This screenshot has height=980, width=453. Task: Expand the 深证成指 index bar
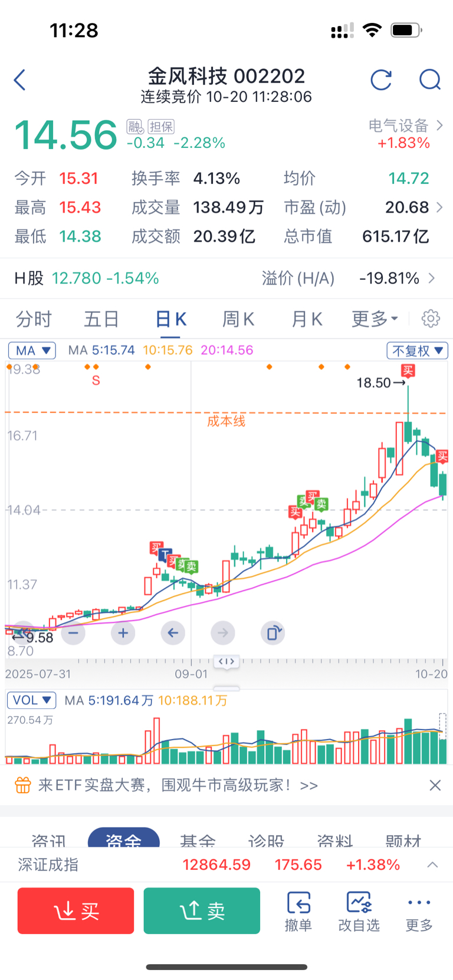coord(432,864)
